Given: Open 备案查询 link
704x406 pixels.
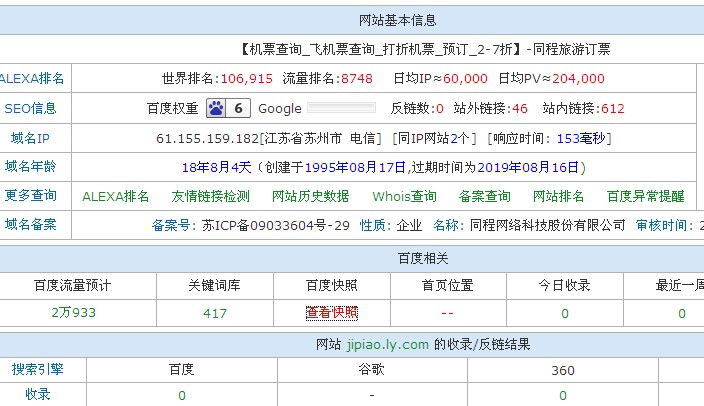Looking at the screenshot, I should point(484,196).
